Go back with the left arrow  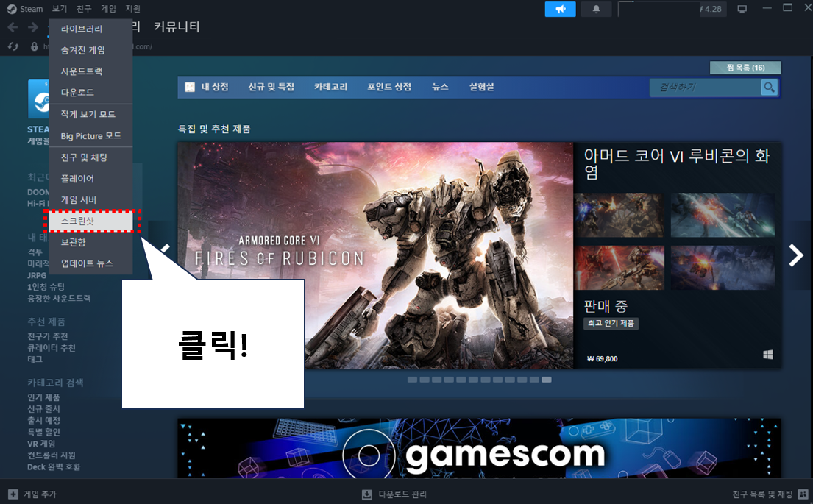[13, 27]
